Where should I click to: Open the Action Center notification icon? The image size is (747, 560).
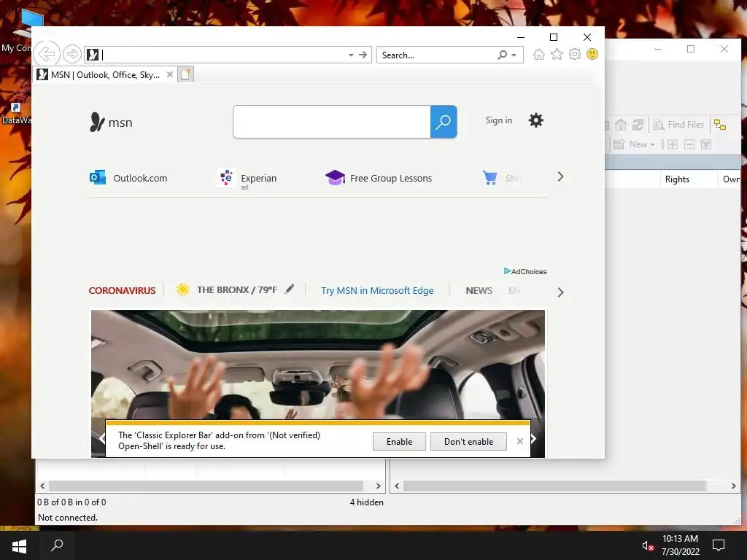(718, 545)
